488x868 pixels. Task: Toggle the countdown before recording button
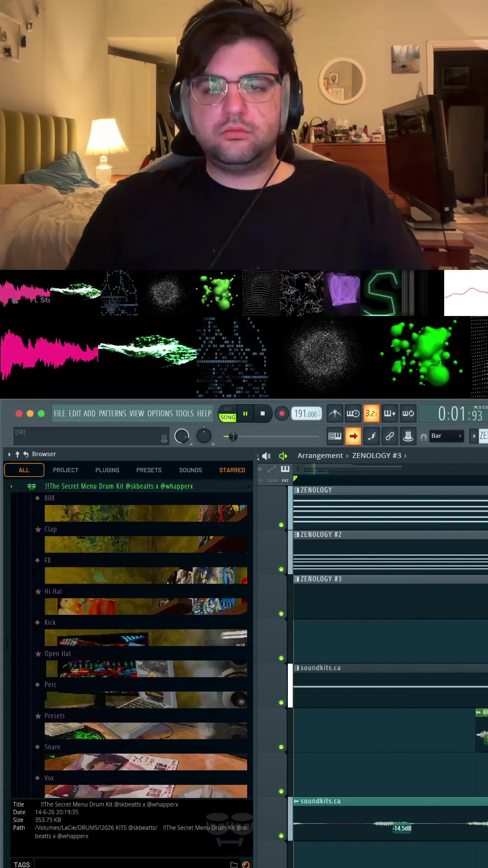371,413
